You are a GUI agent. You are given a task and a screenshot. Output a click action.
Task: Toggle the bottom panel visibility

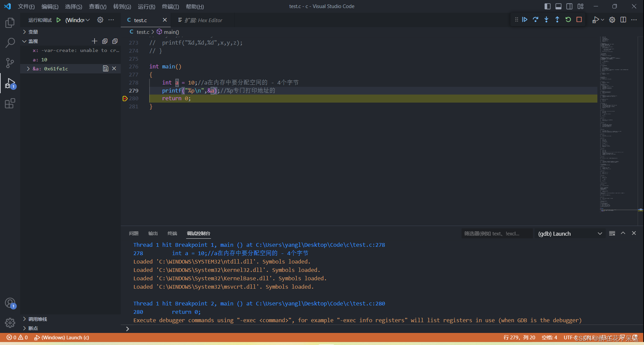558,6
